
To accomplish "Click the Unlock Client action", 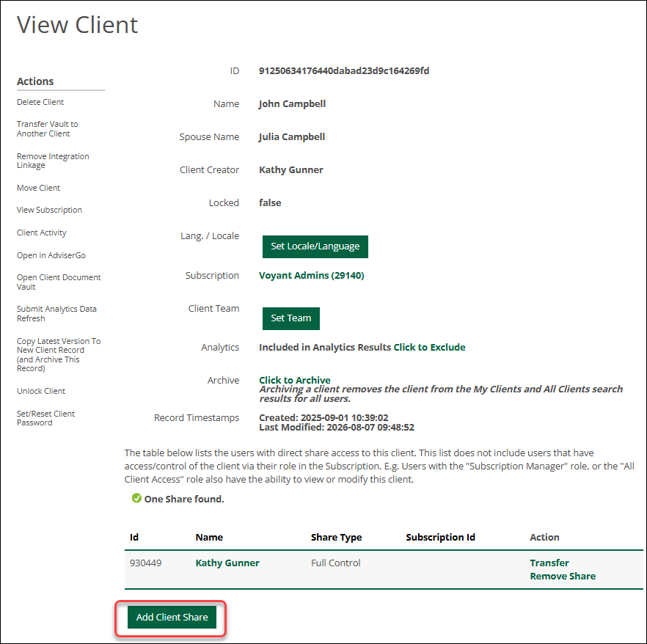I will coord(41,391).
